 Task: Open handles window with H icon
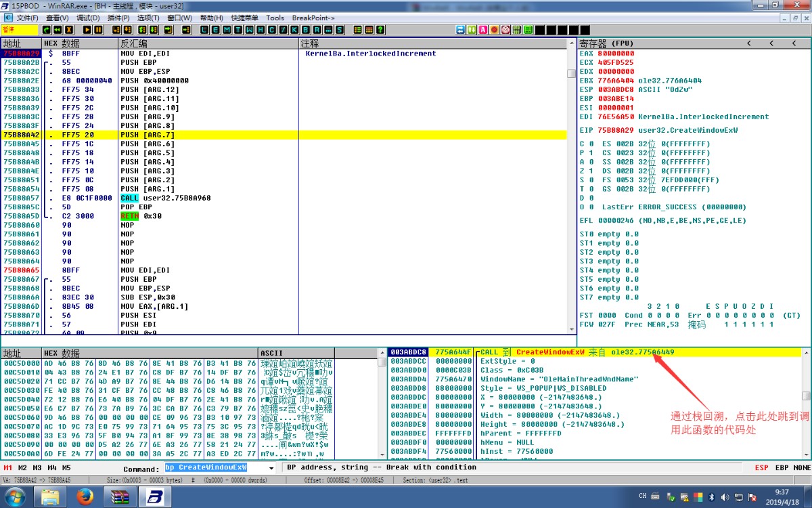pos(260,30)
